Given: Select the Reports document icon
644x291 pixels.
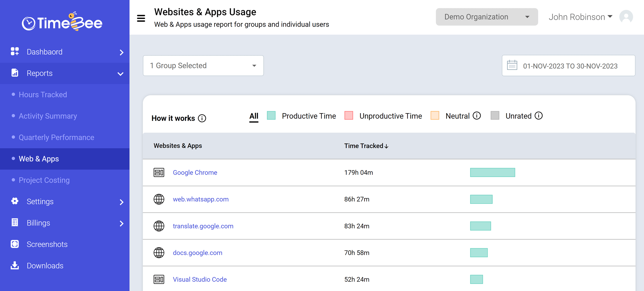Looking at the screenshot, I should 15,73.
